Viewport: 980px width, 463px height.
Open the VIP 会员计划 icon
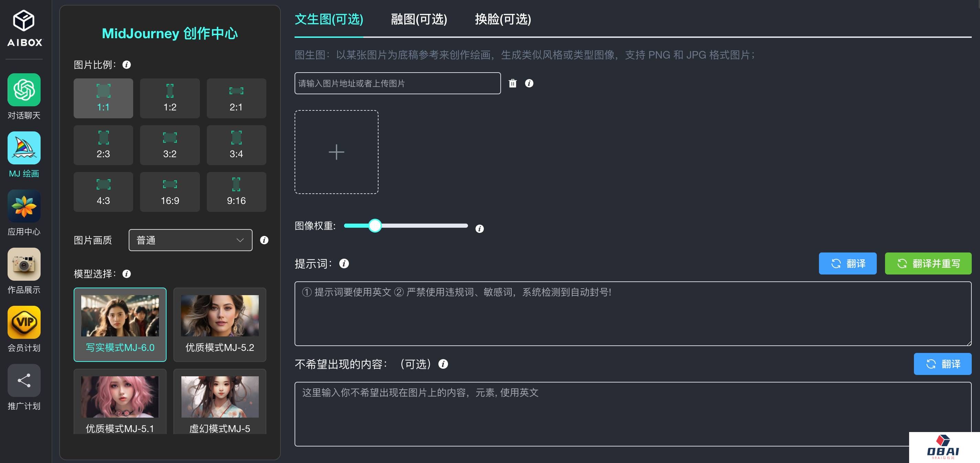[x=24, y=322]
